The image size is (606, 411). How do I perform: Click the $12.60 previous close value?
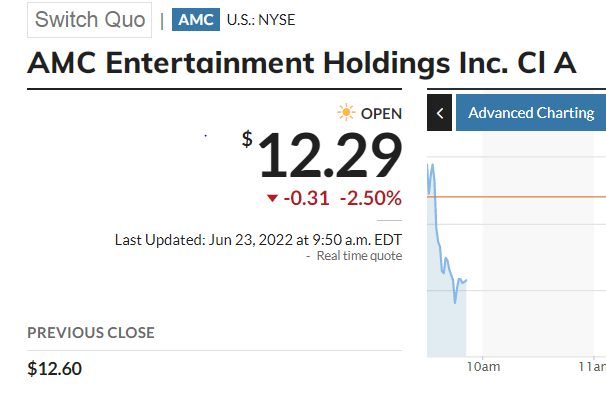tap(54, 369)
